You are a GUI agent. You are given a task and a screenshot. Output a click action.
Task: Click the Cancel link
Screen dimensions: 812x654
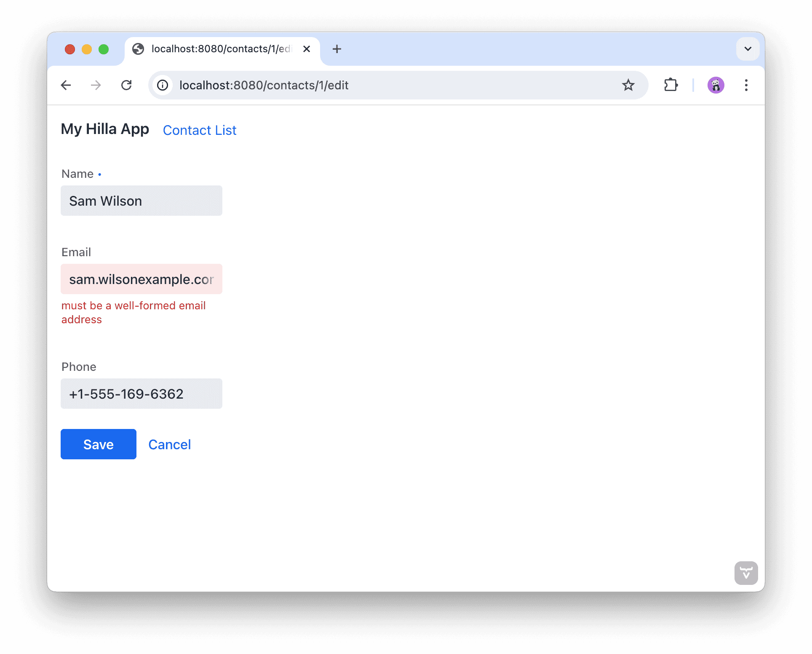169,445
